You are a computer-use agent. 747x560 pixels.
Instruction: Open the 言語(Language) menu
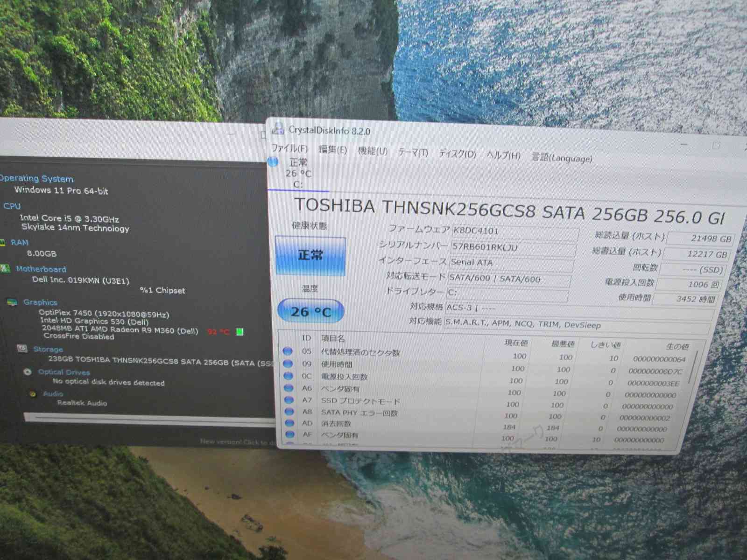point(562,158)
